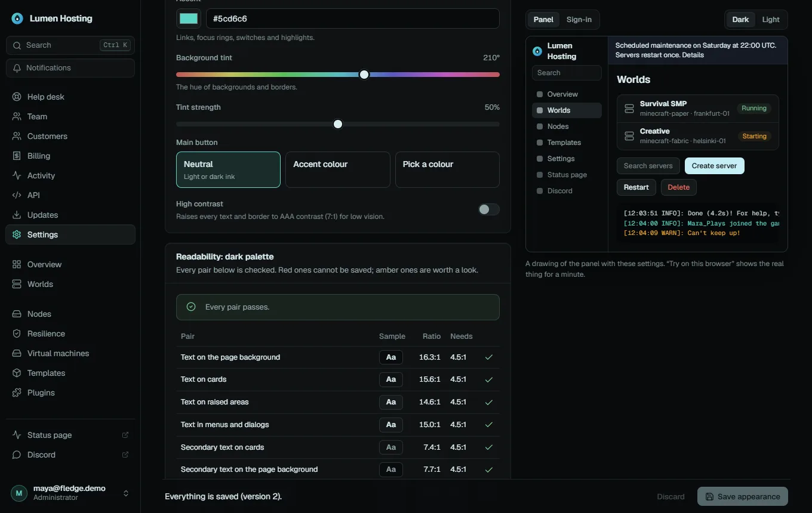Click the Lumen Hosting logo icon
The width and height of the screenshot is (812, 513).
[x=17, y=18]
